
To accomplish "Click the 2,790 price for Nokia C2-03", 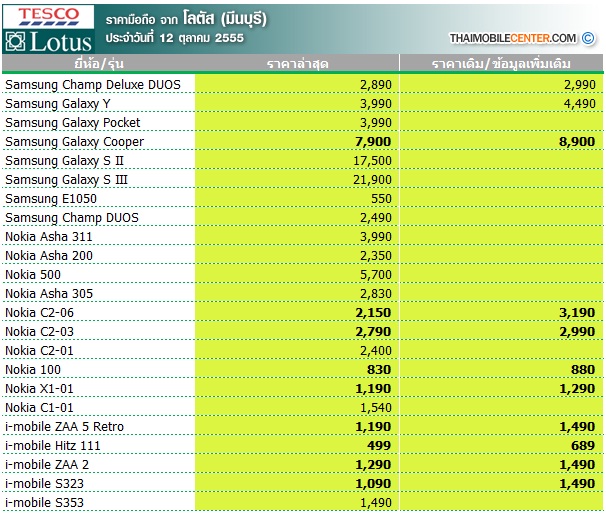I will [373, 331].
